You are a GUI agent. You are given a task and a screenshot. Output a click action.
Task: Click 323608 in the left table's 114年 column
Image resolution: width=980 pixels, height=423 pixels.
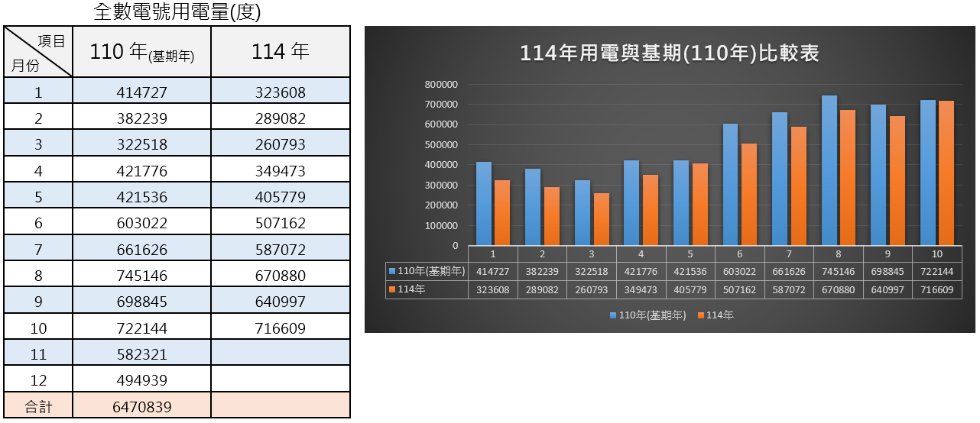pos(281,93)
